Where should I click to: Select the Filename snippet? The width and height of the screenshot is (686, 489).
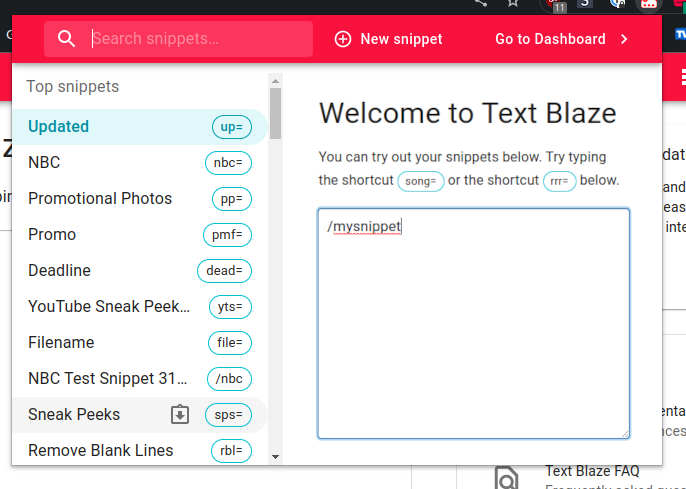tap(140, 342)
